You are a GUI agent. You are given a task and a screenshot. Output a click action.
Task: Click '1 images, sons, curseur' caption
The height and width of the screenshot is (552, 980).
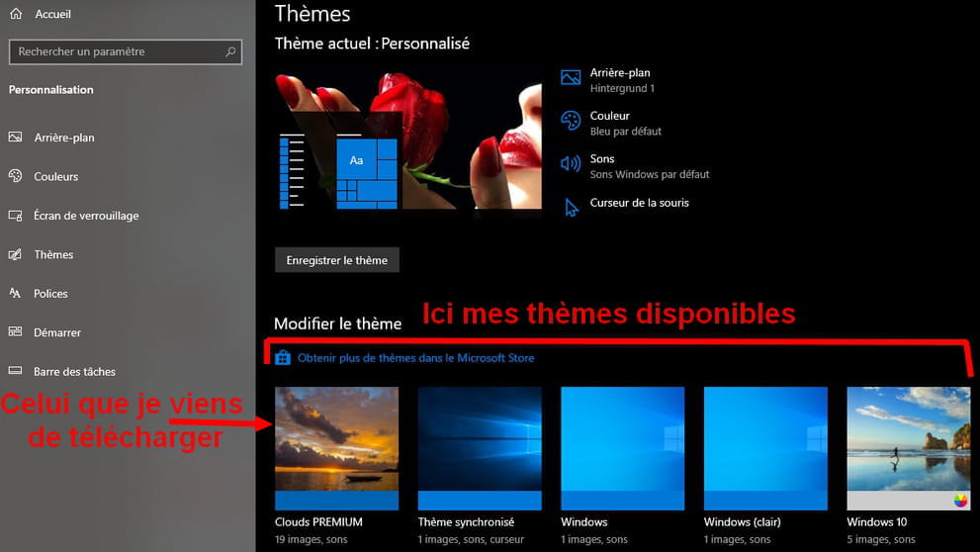[x=472, y=539]
